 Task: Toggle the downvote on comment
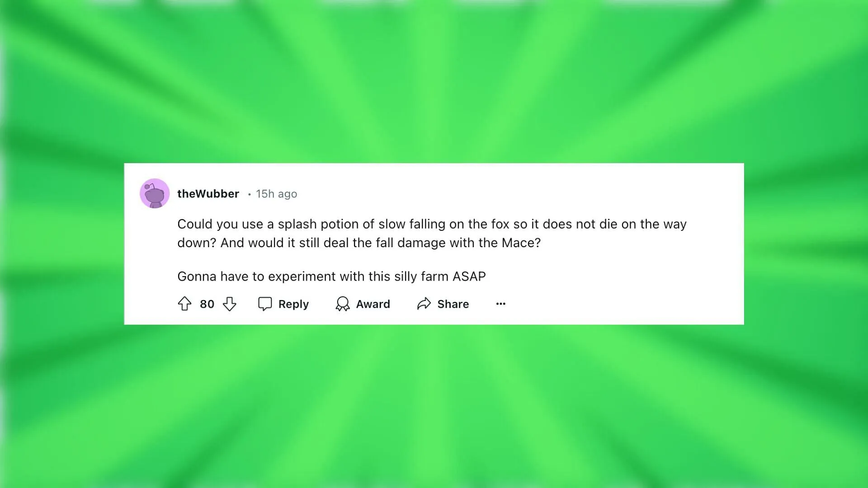[x=230, y=304]
